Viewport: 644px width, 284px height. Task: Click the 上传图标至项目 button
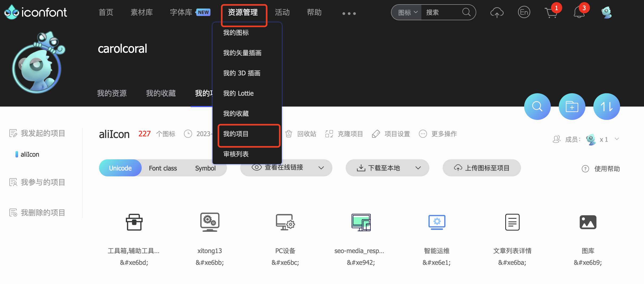click(482, 168)
